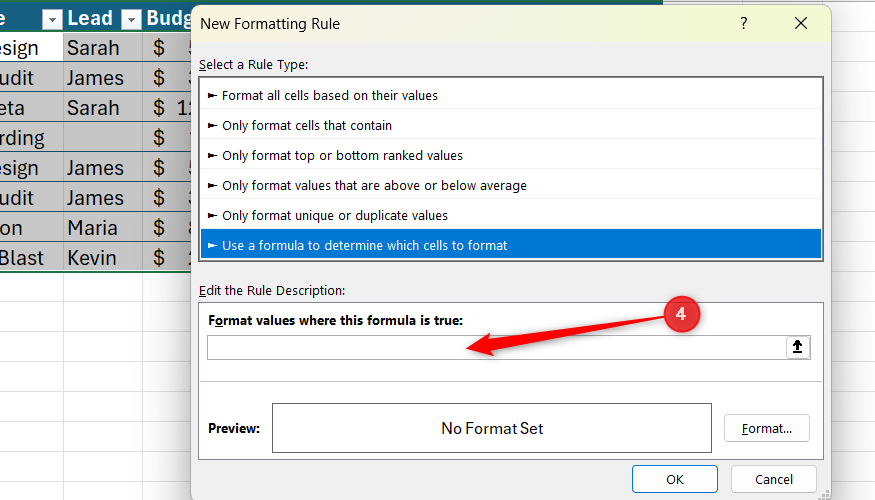
Task: Collapse dialog with the range selector arrow
Action: [797, 347]
